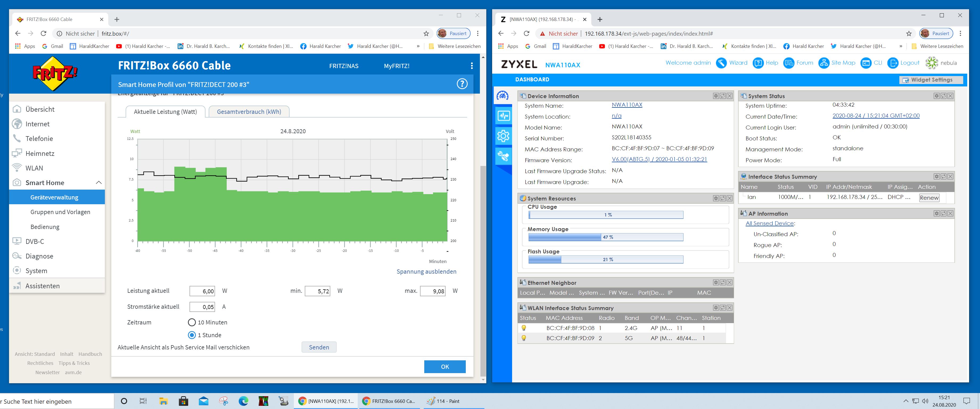
Task: Click the Leistung aktuell value field
Action: click(202, 291)
